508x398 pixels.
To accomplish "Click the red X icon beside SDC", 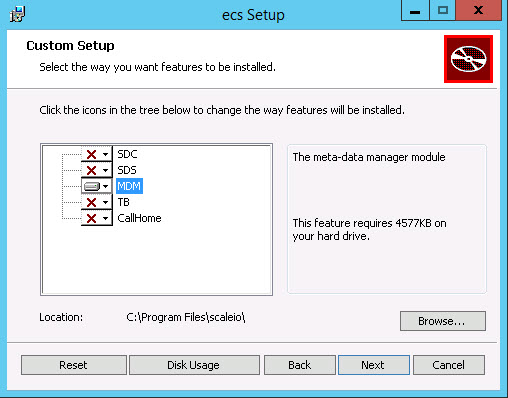I will point(91,154).
